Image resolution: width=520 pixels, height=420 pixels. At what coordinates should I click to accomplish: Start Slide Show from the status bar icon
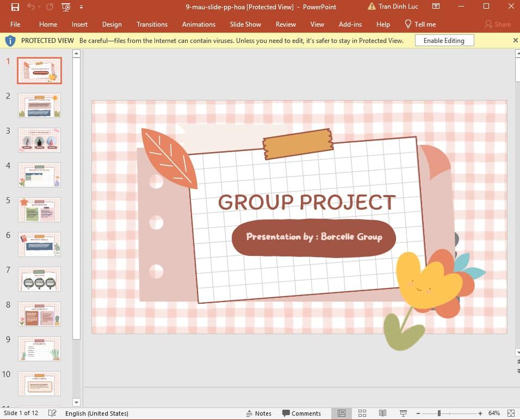403,413
